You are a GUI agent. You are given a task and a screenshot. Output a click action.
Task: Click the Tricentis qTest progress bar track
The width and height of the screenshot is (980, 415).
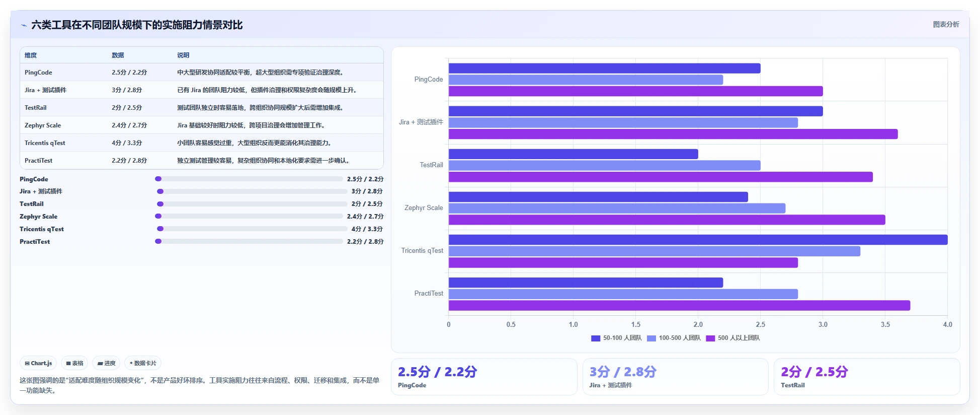pos(252,229)
